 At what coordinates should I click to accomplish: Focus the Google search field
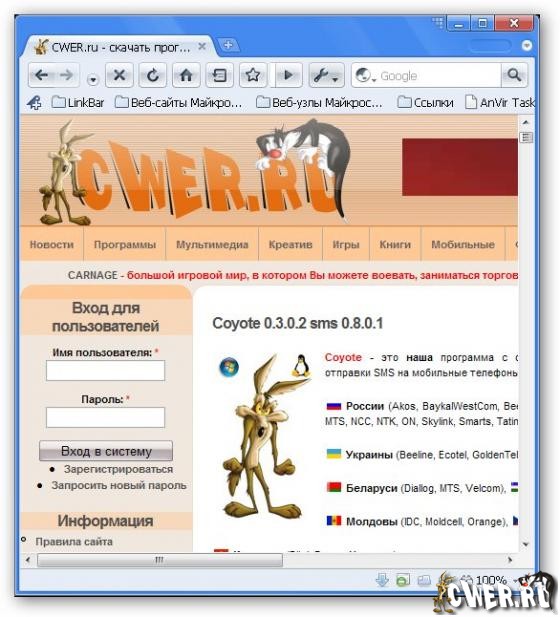(439, 76)
